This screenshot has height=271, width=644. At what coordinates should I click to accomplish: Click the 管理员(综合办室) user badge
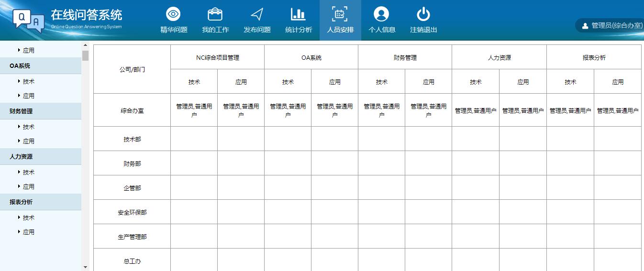(x=611, y=26)
